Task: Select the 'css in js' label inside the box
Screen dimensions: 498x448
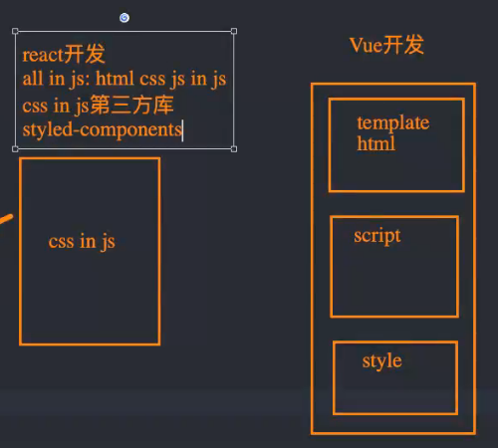Action: tap(82, 241)
